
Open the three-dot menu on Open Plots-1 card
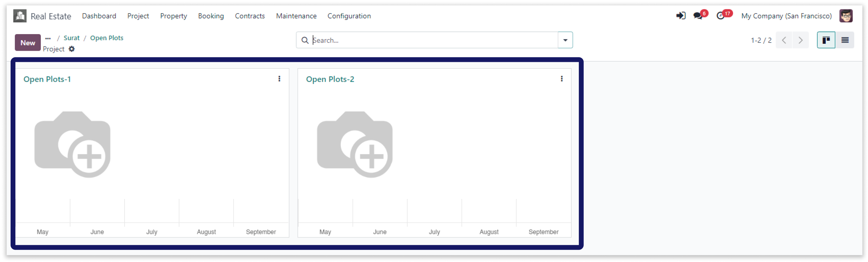[279, 79]
